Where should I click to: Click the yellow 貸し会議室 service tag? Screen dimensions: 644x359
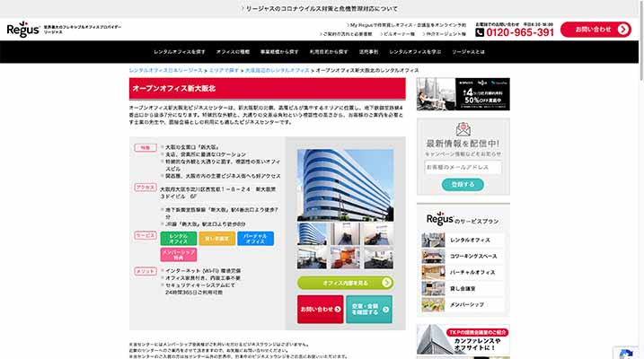pos(216,239)
